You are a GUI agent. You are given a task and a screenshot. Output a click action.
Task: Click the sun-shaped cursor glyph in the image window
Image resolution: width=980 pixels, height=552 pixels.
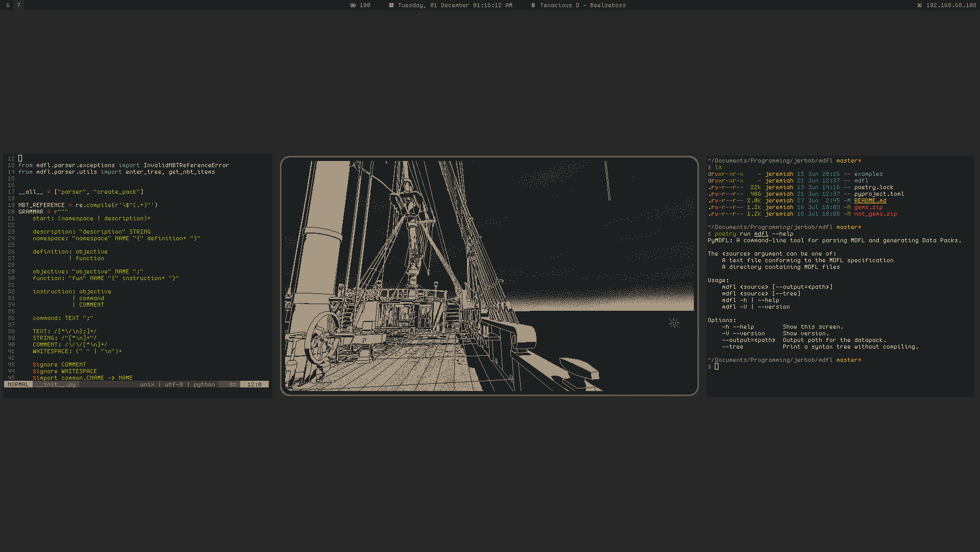click(674, 323)
